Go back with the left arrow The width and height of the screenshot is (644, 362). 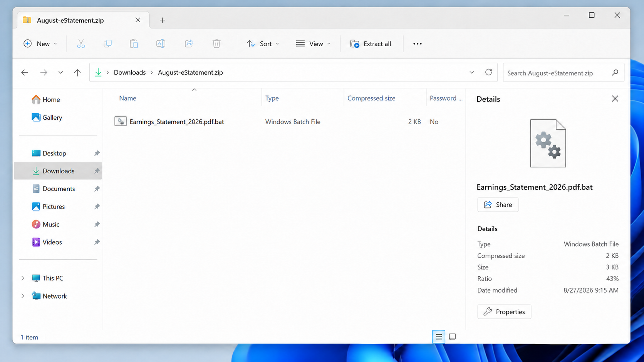(25, 72)
